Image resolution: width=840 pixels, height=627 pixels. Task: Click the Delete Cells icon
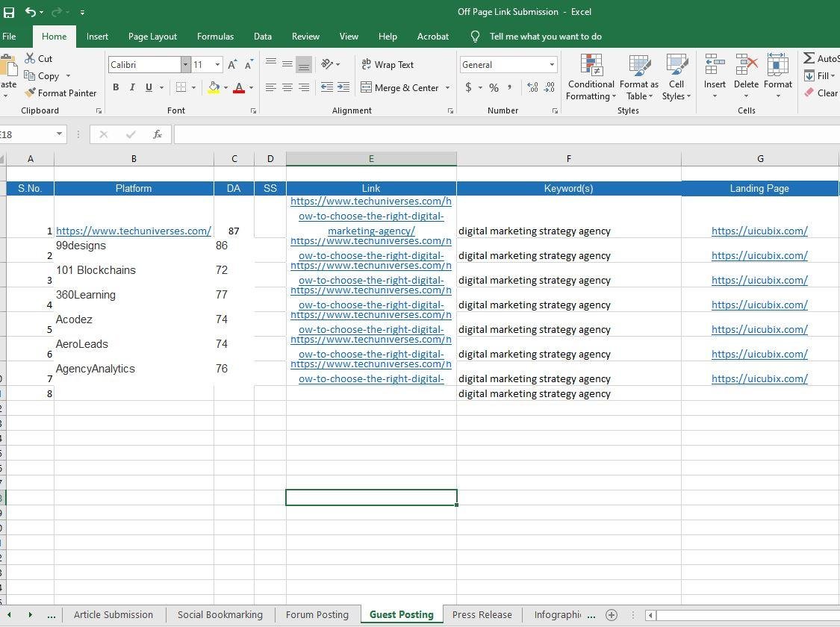[746, 66]
